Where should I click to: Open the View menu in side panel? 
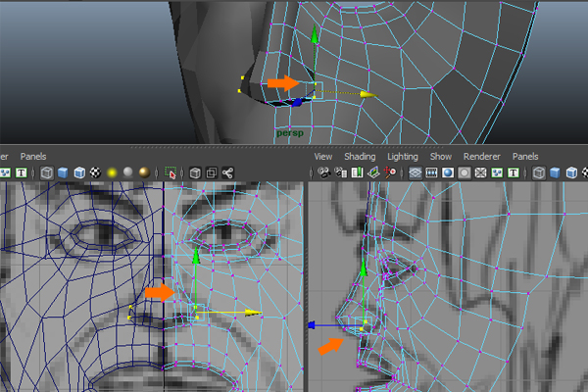[x=323, y=156]
